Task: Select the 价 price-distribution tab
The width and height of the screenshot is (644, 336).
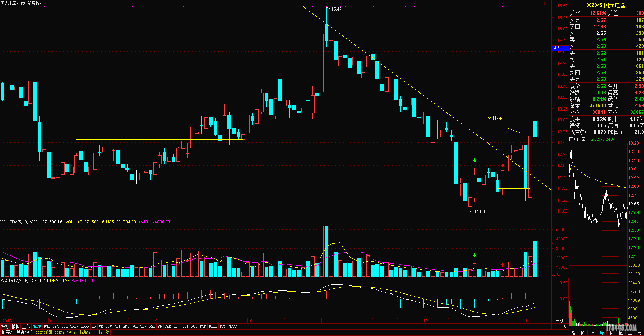Action: (583, 333)
